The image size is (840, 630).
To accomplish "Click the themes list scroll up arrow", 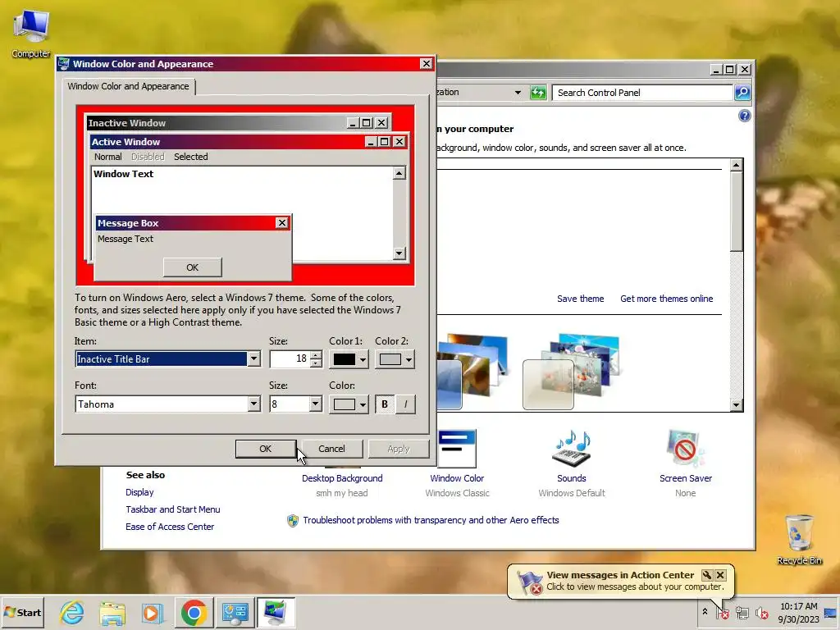I will click(736, 165).
